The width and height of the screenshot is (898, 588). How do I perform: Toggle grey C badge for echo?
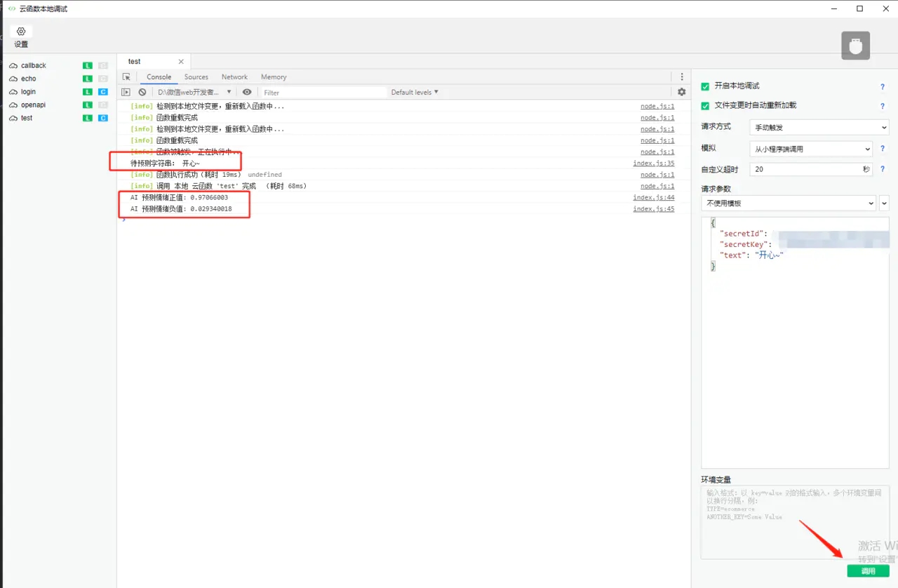point(103,79)
